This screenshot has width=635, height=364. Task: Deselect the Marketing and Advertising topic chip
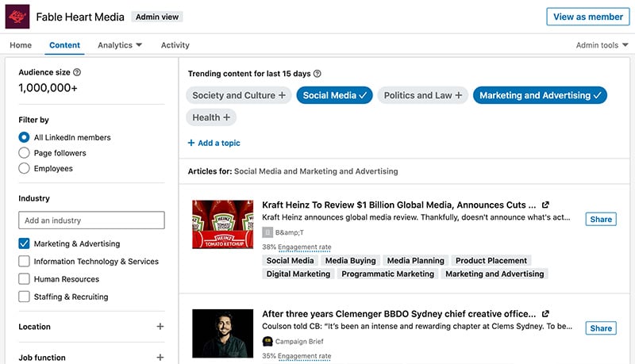pos(540,95)
